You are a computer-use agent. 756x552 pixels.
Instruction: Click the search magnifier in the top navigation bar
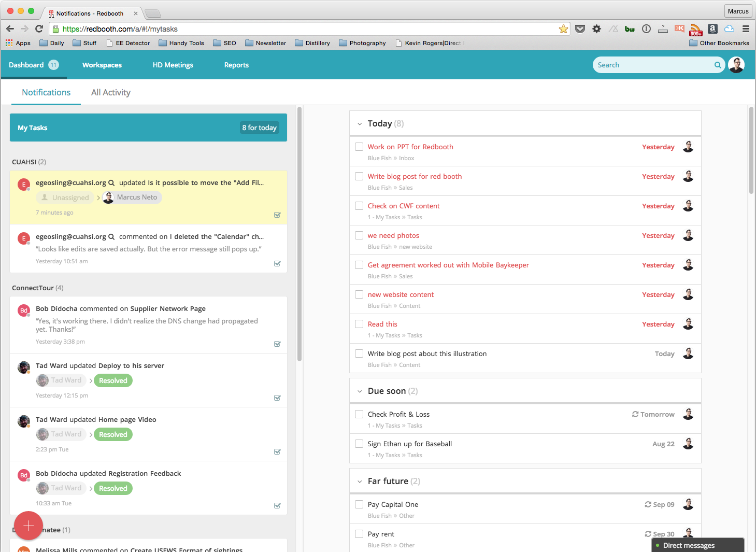pyautogui.click(x=718, y=65)
